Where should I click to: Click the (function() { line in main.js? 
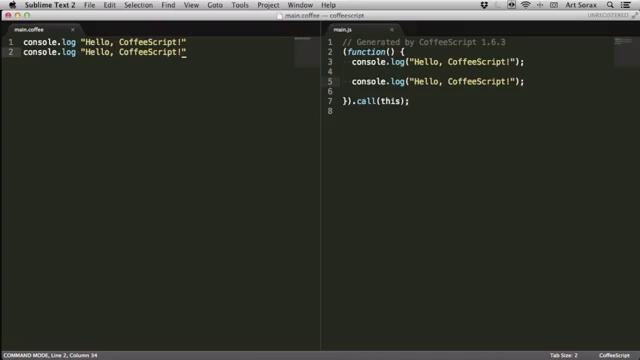(x=373, y=52)
